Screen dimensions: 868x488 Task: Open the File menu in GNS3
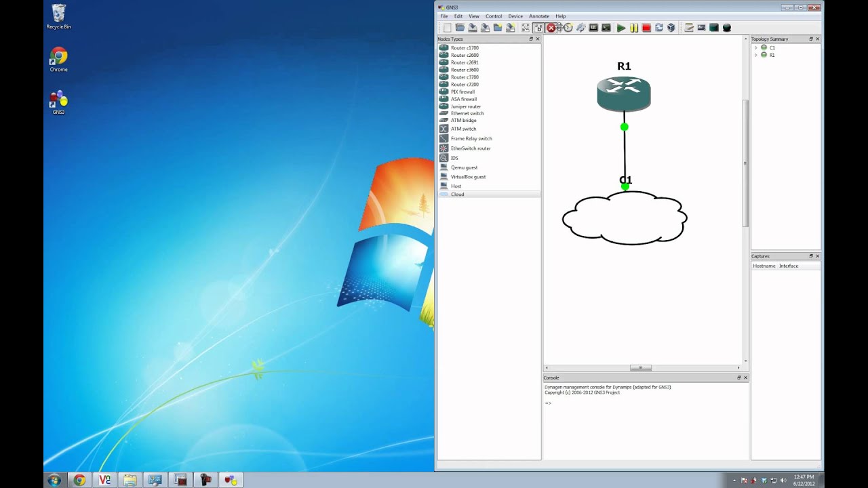[x=444, y=16]
